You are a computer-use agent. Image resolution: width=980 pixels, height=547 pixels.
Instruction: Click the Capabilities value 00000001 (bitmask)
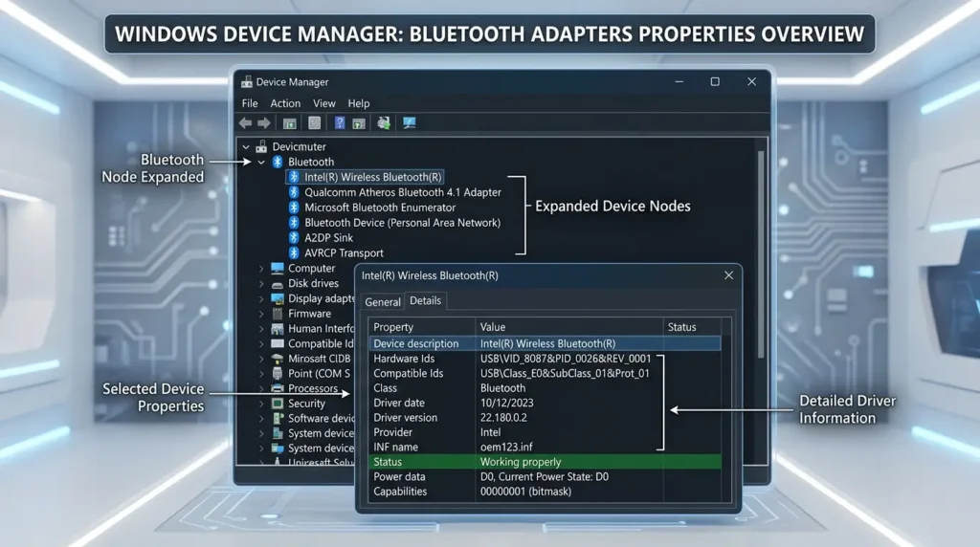525,492
